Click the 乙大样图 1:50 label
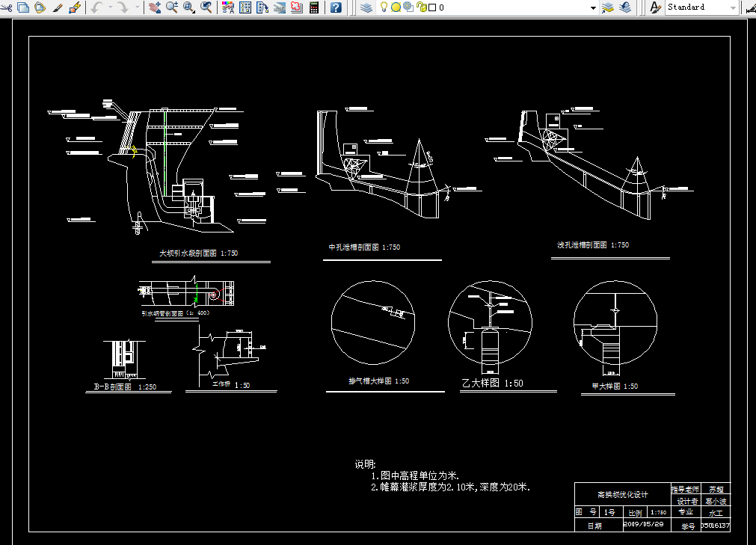Screen dimensions: 756x545 [x=492, y=383]
